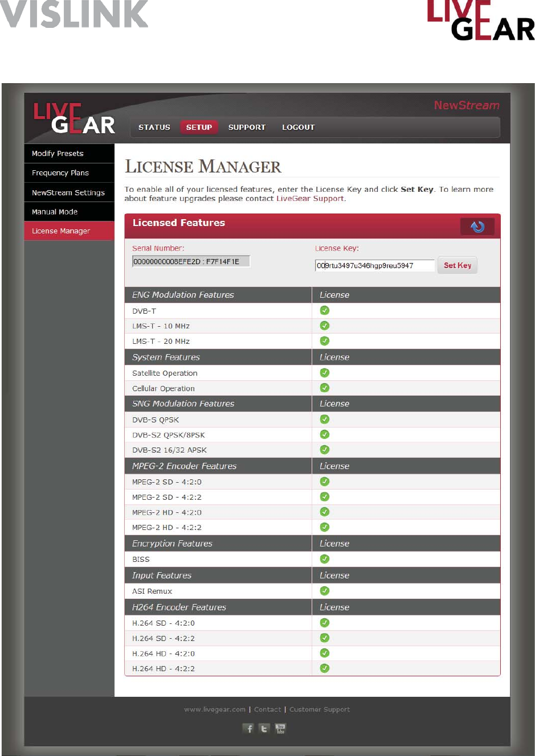Click the DVB-T row label
Image resolution: width=535 pixels, height=756 pixels.
144,311
